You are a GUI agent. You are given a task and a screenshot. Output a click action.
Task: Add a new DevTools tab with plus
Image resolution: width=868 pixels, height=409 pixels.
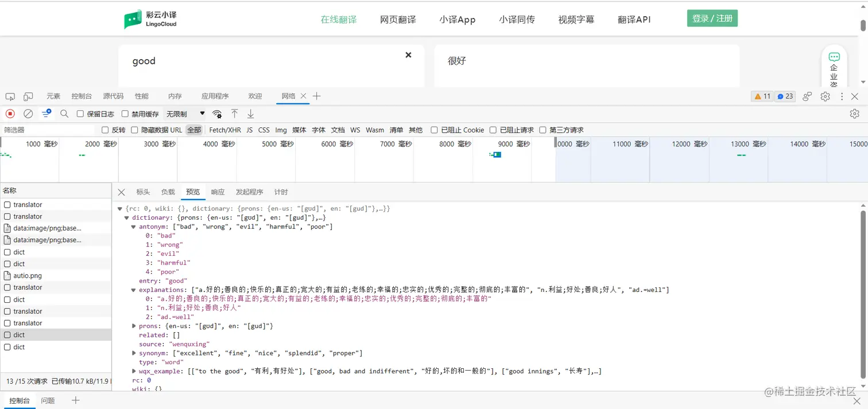pyautogui.click(x=316, y=96)
